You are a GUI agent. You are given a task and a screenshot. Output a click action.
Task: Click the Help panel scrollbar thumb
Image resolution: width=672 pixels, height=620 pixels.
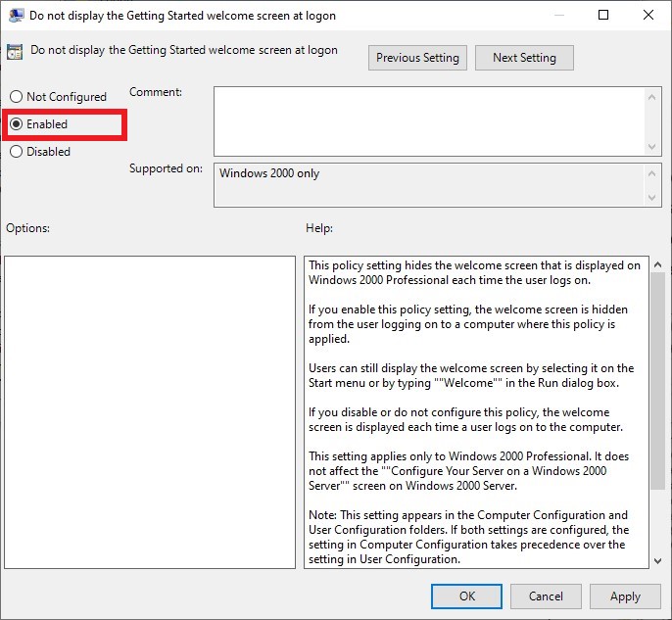pyautogui.click(x=658, y=381)
